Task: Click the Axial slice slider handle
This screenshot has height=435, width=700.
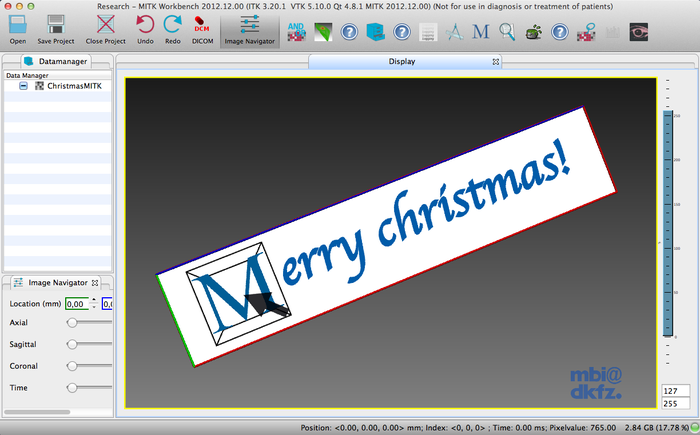Action: tap(72, 323)
